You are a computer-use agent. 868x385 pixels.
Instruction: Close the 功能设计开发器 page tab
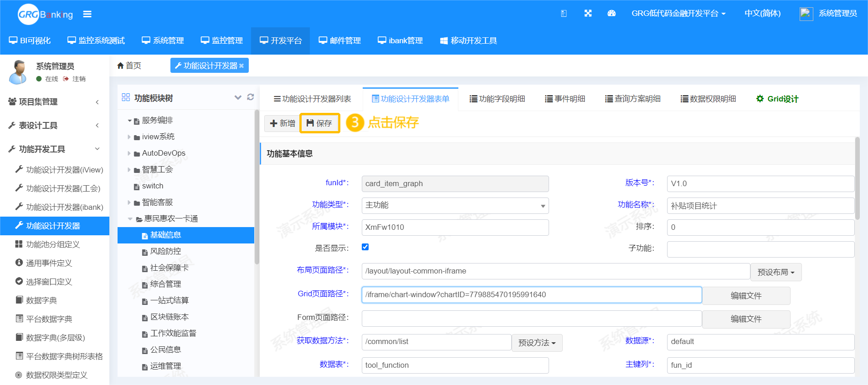pos(241,66)
